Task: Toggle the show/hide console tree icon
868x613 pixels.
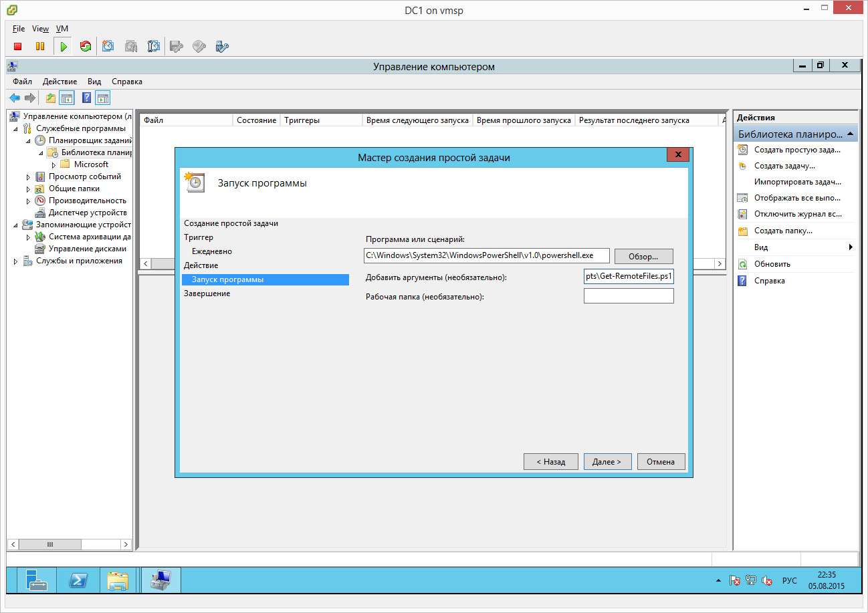Action: (66, 98)
